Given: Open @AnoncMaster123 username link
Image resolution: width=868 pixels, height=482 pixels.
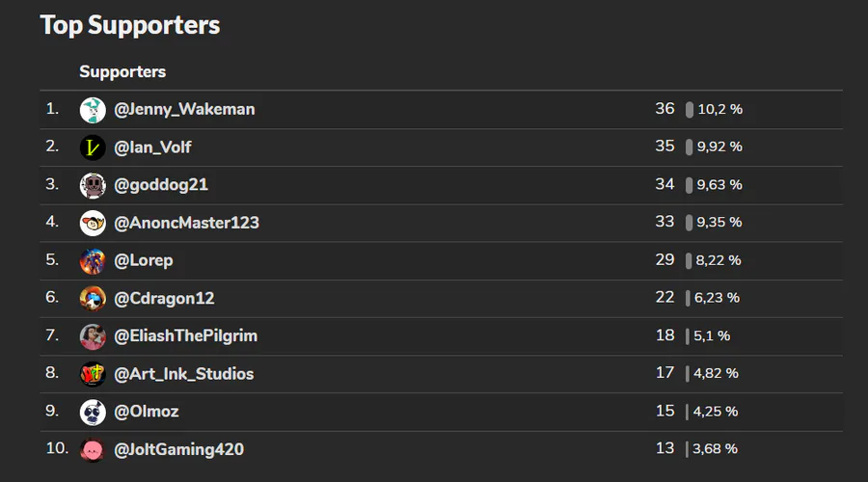Looking at the screenshot, I should [186, 223].
